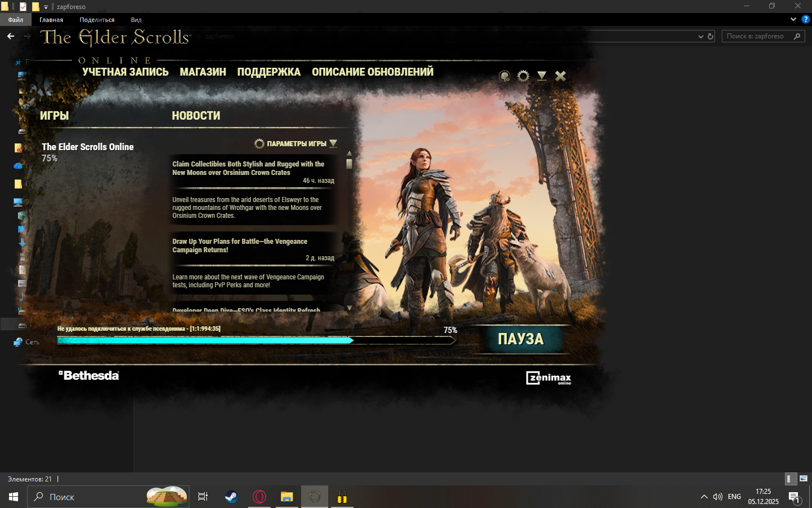The image size is (812, 508).
Task: Open the notification center icon
Action: (x=795, y=497)
